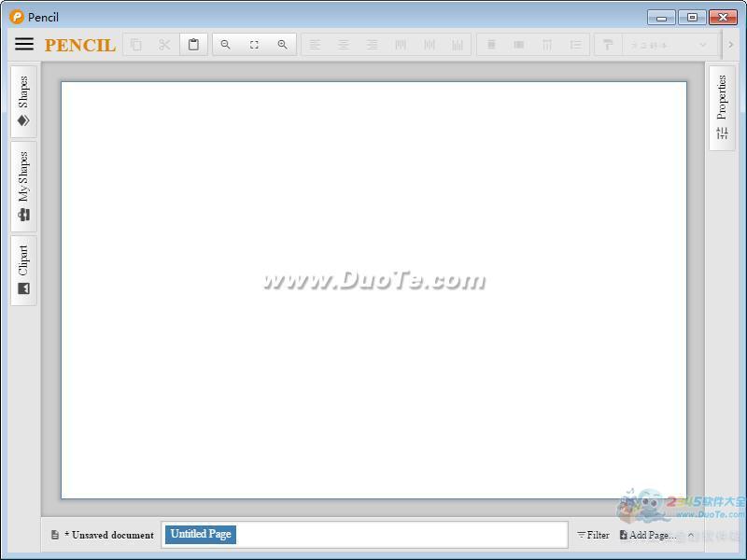Screen dimensions: 747x560
Task: Click the Filter button
Action: click(593, 535)
